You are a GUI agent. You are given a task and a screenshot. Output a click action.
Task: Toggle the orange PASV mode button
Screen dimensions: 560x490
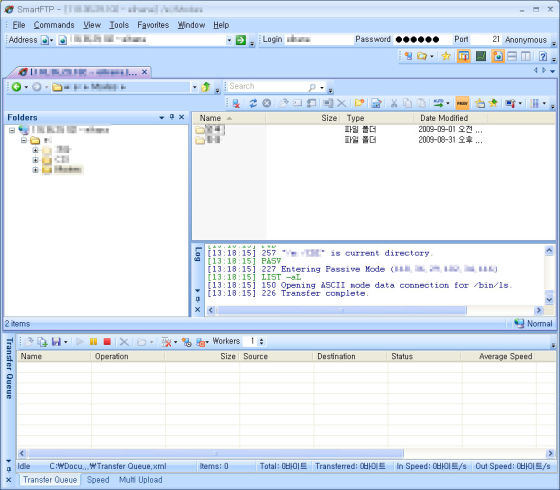(x=462, y=104)
